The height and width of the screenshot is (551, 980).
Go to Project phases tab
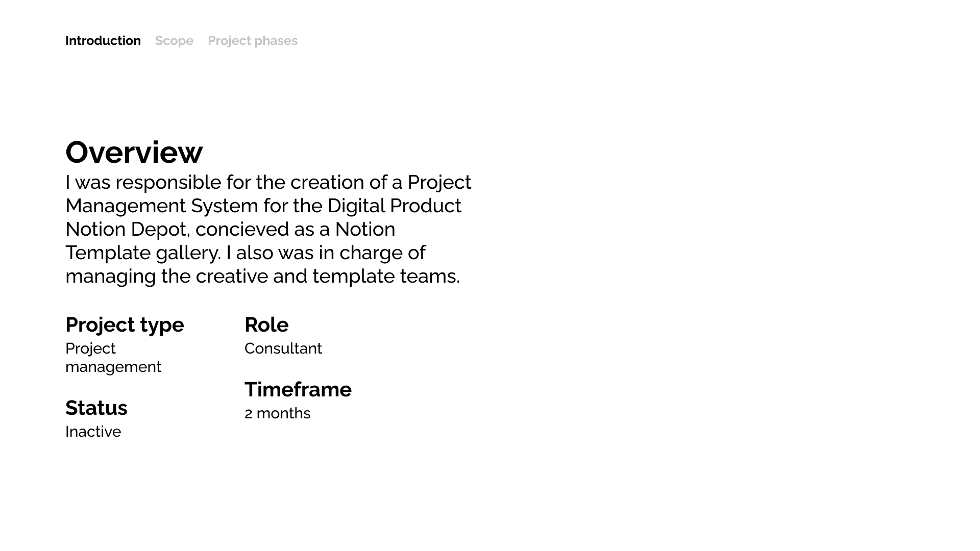coord(253,41)
